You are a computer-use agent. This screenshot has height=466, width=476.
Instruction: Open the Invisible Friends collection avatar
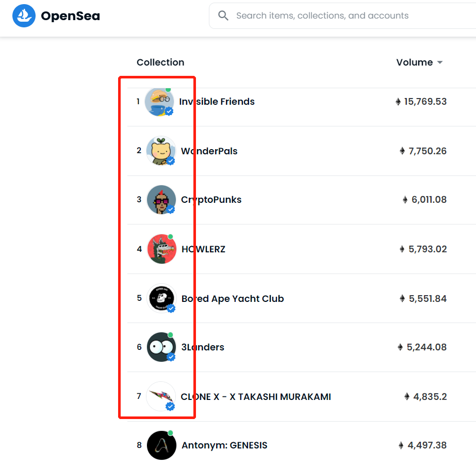159,102
